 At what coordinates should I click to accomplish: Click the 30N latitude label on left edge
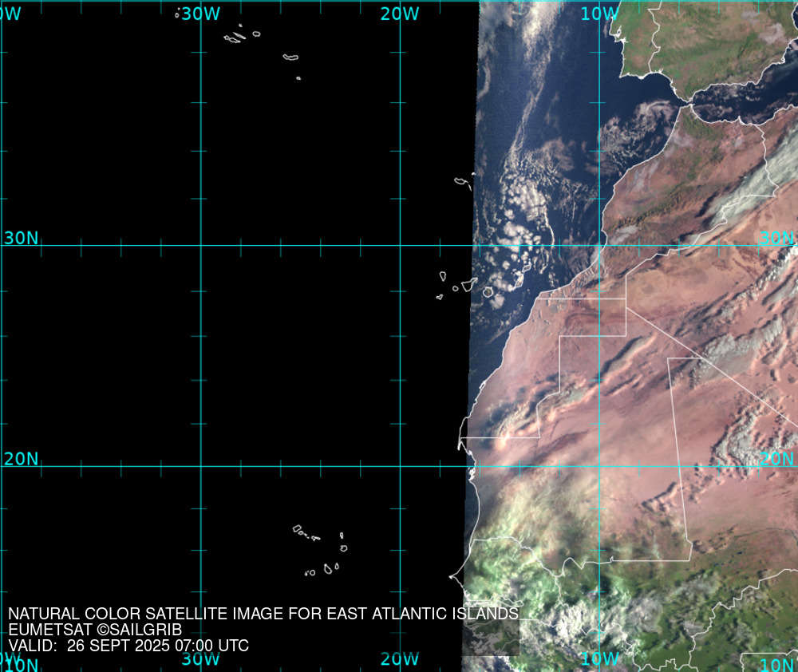tap(21, 238)
